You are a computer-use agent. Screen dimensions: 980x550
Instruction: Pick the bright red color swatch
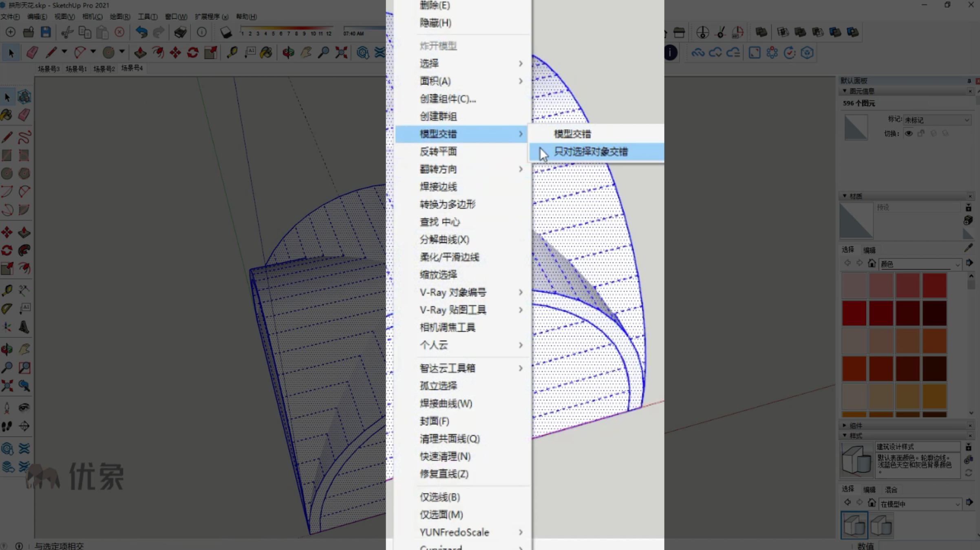tap(934, 285)
